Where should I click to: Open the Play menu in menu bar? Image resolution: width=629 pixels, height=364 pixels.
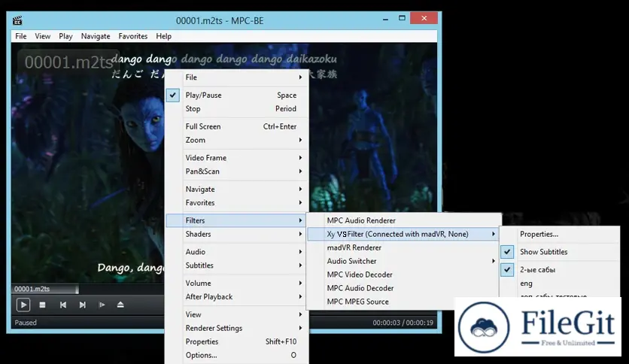pyautogui.click(x=65, y=36)
